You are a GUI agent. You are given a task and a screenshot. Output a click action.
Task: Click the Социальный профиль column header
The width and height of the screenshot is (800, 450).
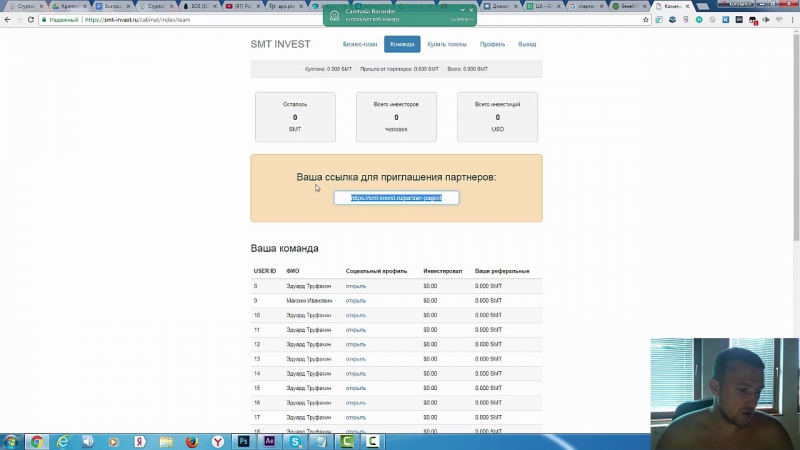coord(376,271)
